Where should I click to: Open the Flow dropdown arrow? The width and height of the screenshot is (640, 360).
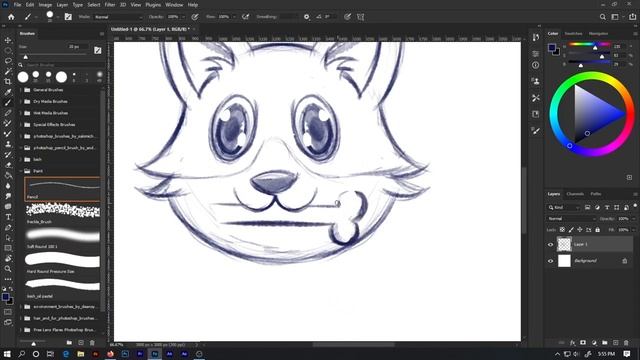[x=234, y=17]
